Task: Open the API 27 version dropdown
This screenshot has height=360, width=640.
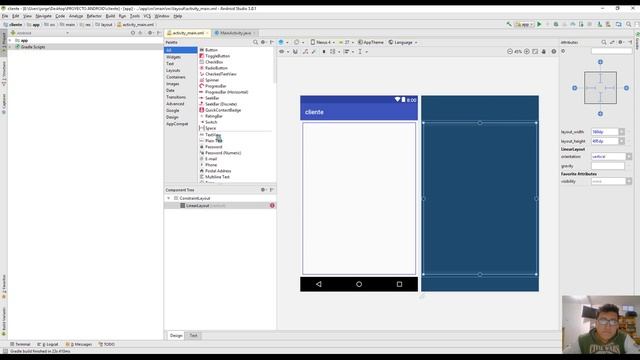Action: [346, 42]
